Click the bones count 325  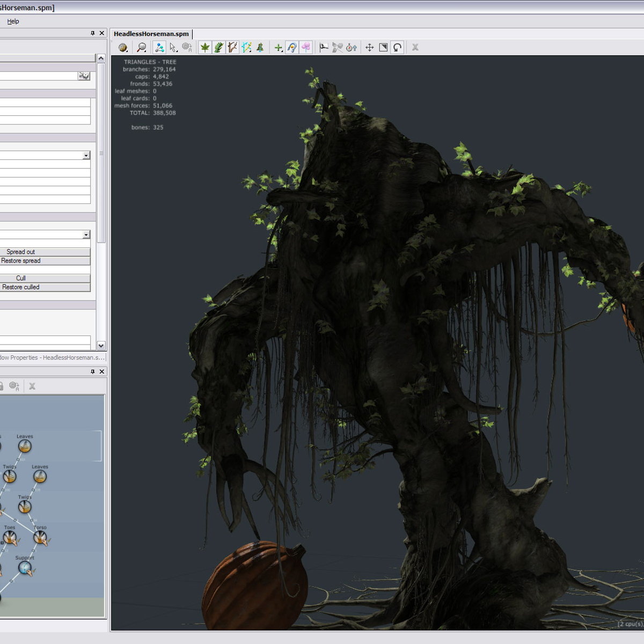(x=158, y=127)
